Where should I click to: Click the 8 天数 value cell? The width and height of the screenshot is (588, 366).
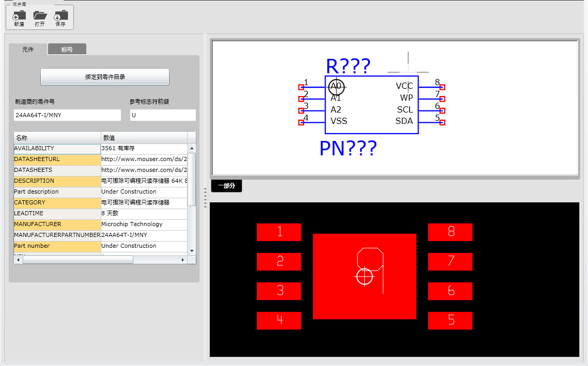(144, 214)
